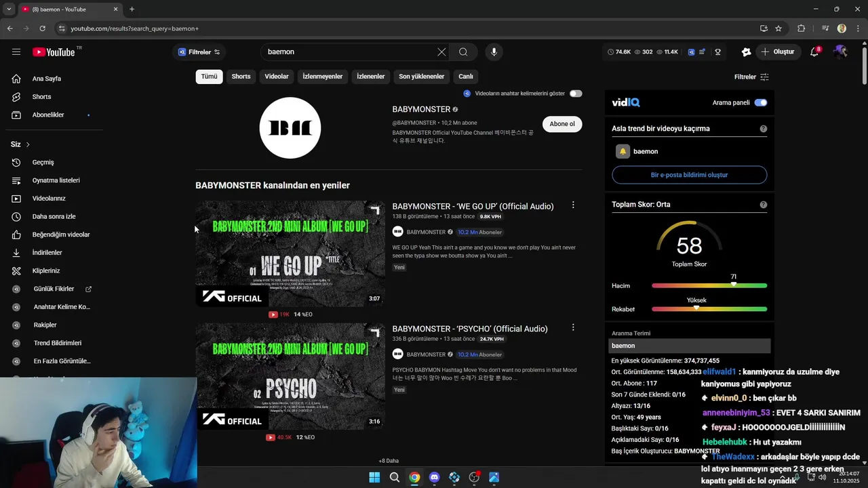Click the Hacim score slider marker
This screenshot has width=868, height=488.
click(733, 285)
